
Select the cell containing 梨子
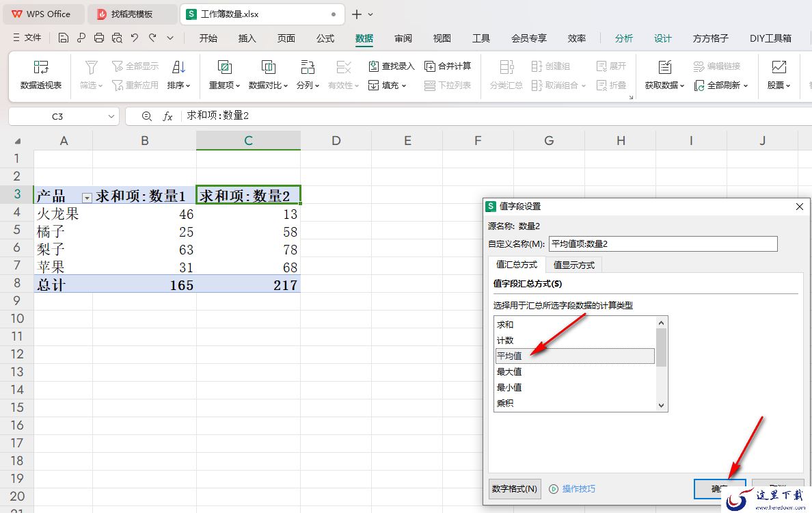(x=63, y=249)
